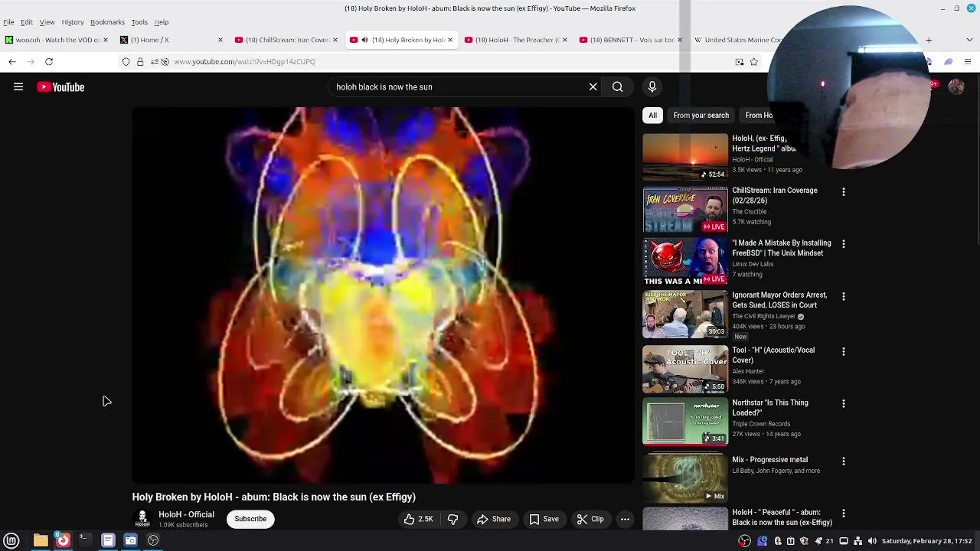Open options for ChillStream Iran Coverage
The width and height of the screenshot is (980, 551).
pos(844,192)
